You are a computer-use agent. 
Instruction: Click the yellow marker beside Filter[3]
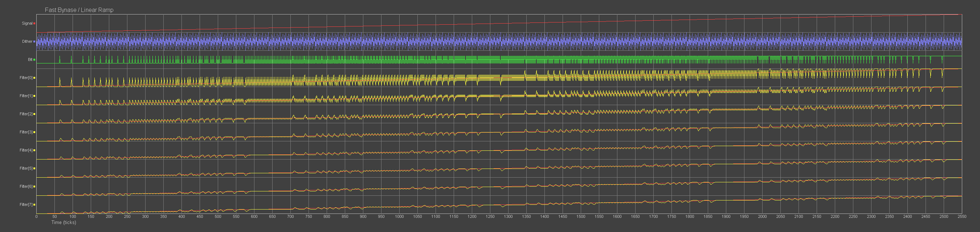[34, 132]
